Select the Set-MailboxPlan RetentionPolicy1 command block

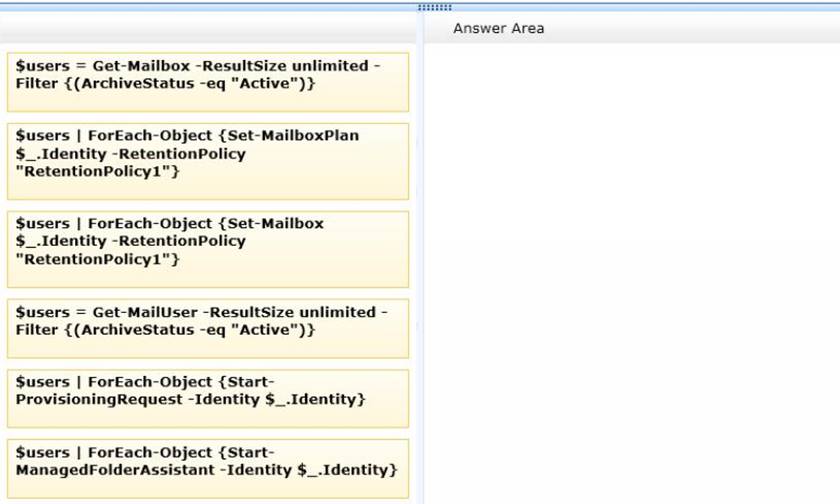207,161
